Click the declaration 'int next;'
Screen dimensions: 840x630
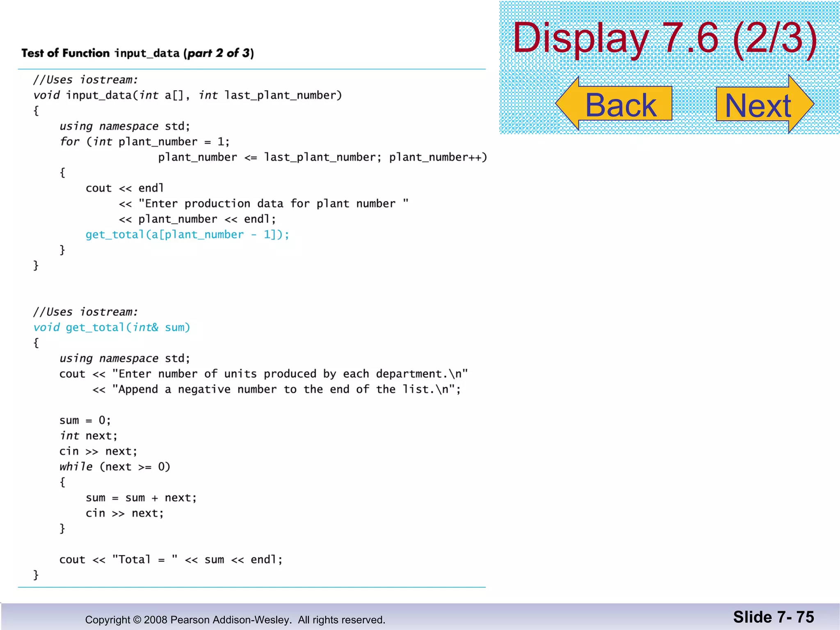point(89,436)
